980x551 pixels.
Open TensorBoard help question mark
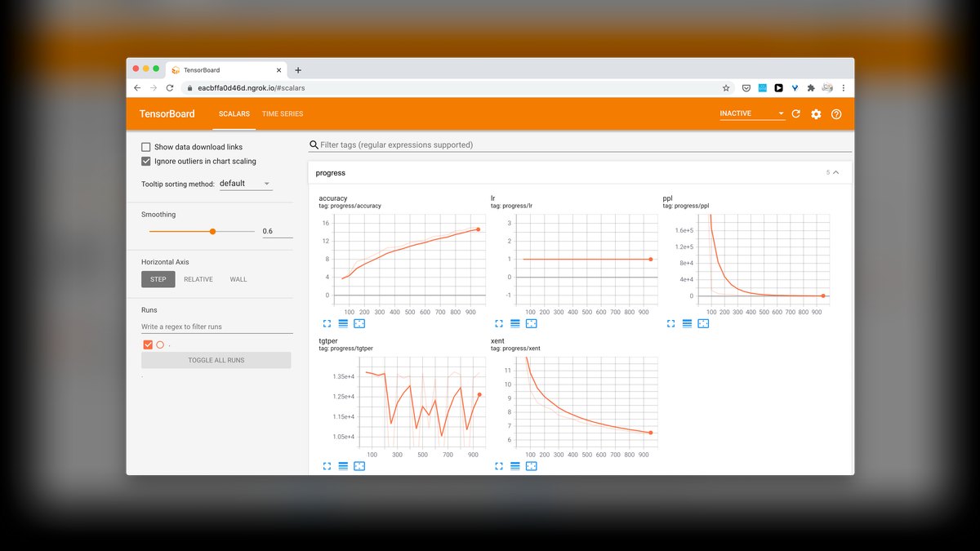(836, 113)
